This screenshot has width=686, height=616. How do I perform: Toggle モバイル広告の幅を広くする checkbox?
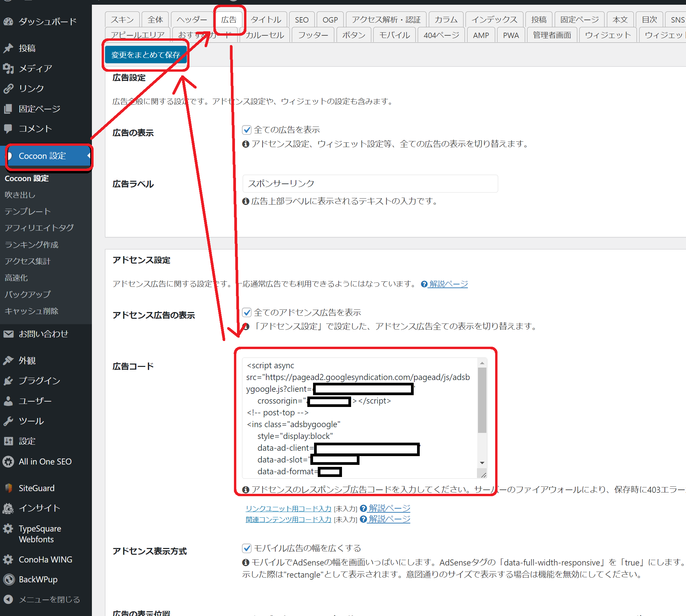[247, 548]
